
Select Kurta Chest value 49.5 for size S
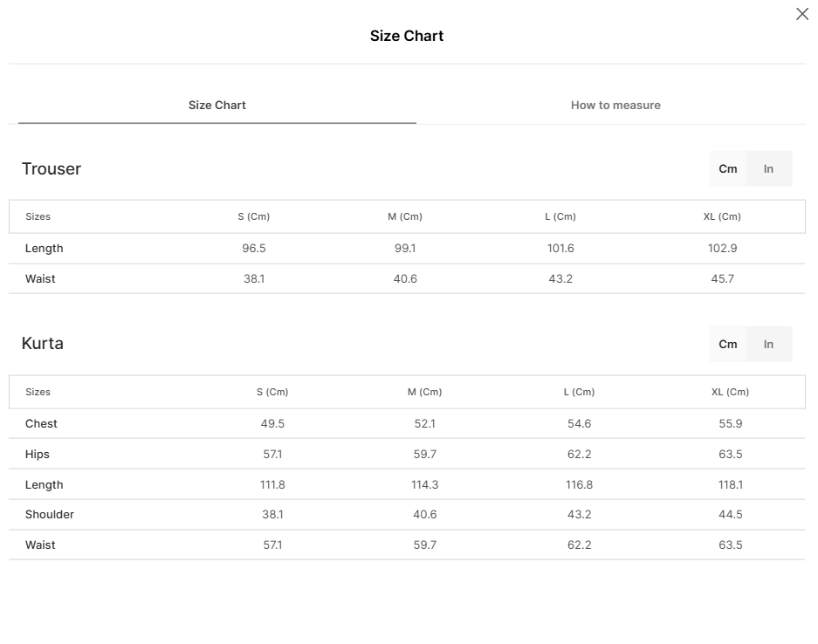point(272,424)
